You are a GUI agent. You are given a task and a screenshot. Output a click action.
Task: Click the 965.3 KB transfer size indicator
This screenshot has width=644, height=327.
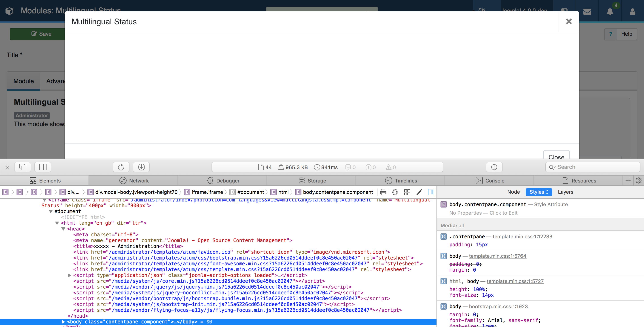tap(293, 167)
